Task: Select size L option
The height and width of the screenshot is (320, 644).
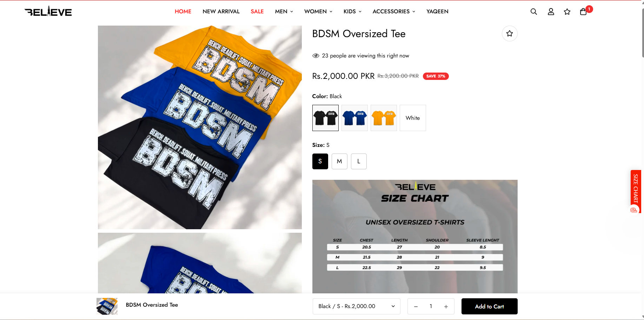Action: (359, 161)
